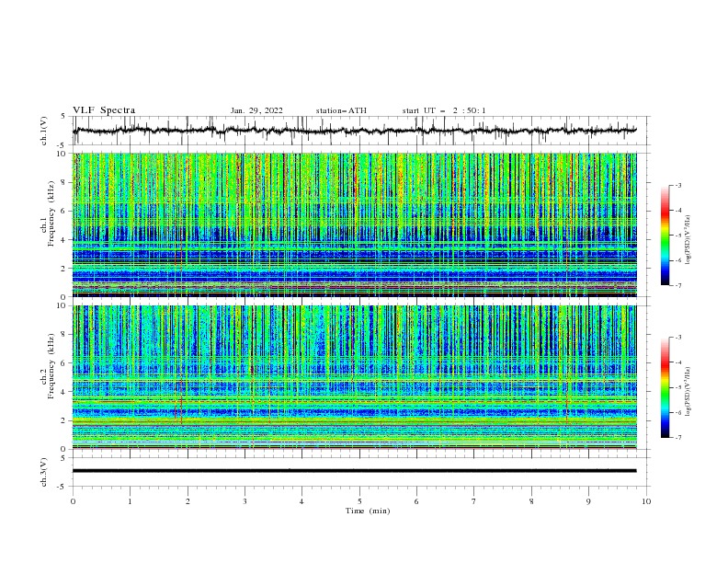The height and width of the screenshot is (563, 728).
Task: Click the date 'Jan. 29, 2022'
Action: (256, 110)
